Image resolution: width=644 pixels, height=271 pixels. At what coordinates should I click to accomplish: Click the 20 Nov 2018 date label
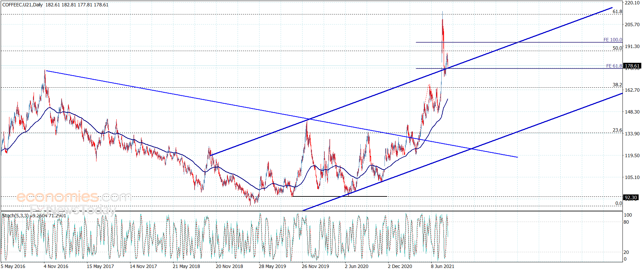point(229,266)
